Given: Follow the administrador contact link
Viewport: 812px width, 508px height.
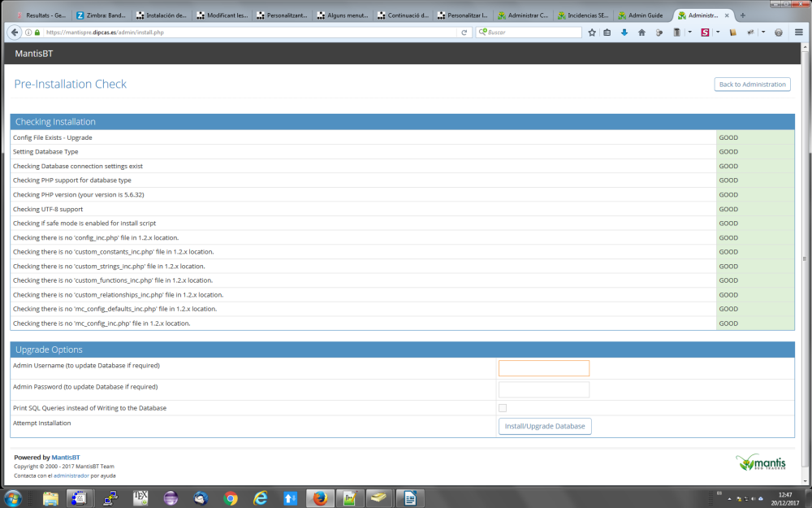Looking at the screenshot, I should [71, 475].
